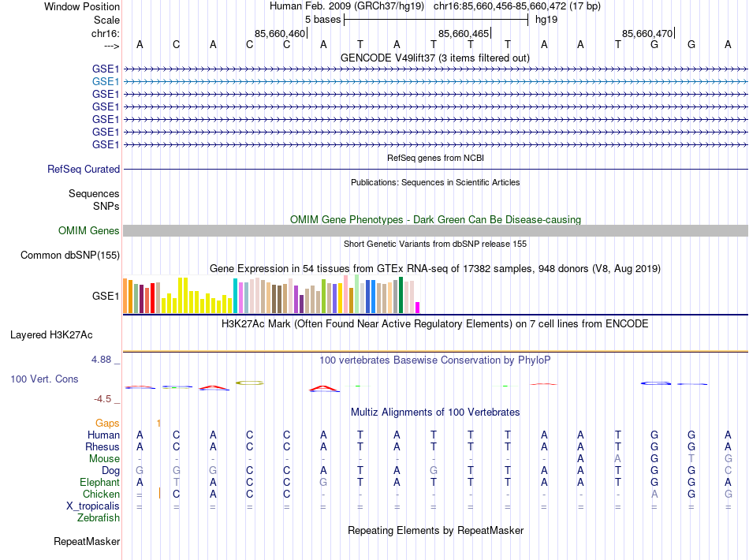Click the GSE1 label beside the GTEx bar chart
The height and width of the screenshot is (560, 749).
(106, 297)
